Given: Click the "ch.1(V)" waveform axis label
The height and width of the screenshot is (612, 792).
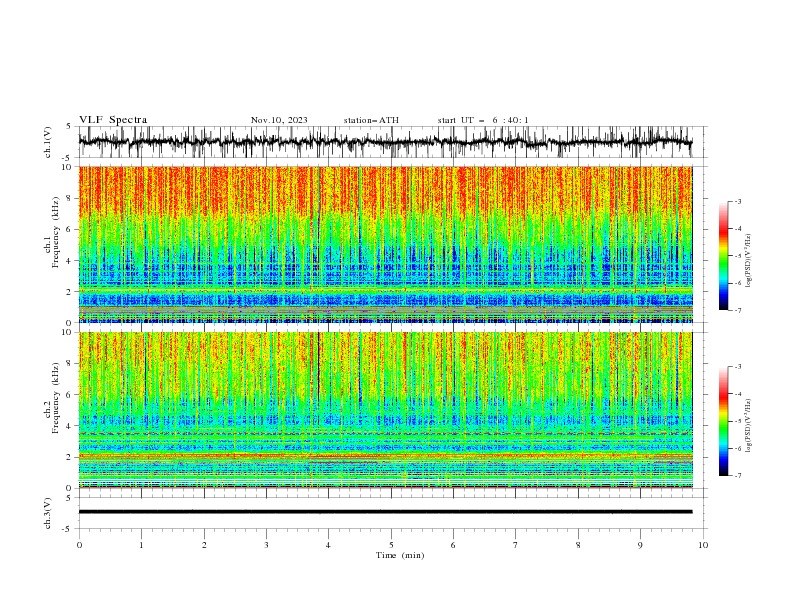Looking at the screenshot, I should (48, 142).
